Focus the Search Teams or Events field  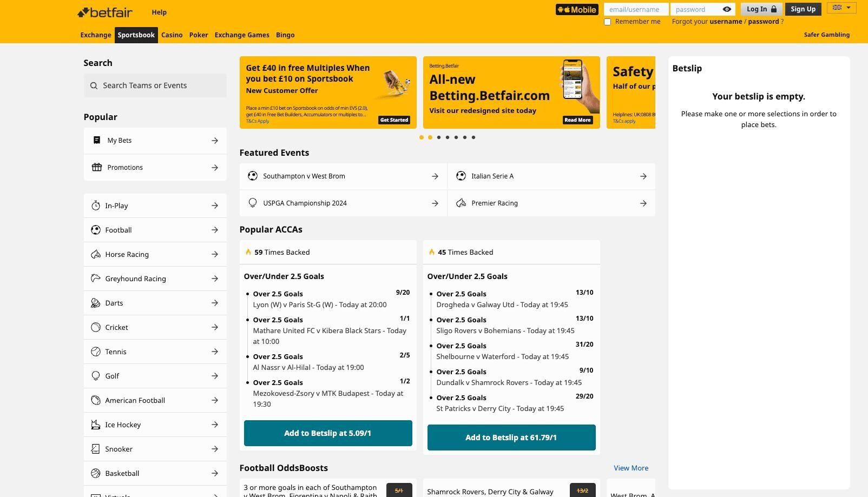click(x=155, y=85)
